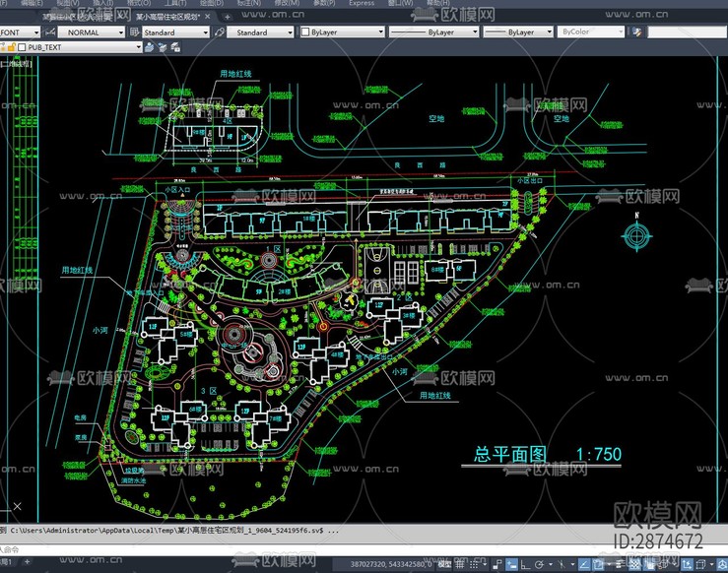Select the 小区出口 label text
Image resolution: width=728 pixels, height=573 pixels.
click(x=530, y=180)
